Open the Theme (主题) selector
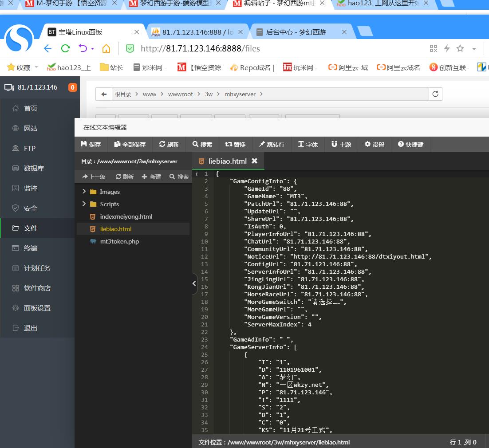This screenshot has width=489, height=448. (341, 145)
